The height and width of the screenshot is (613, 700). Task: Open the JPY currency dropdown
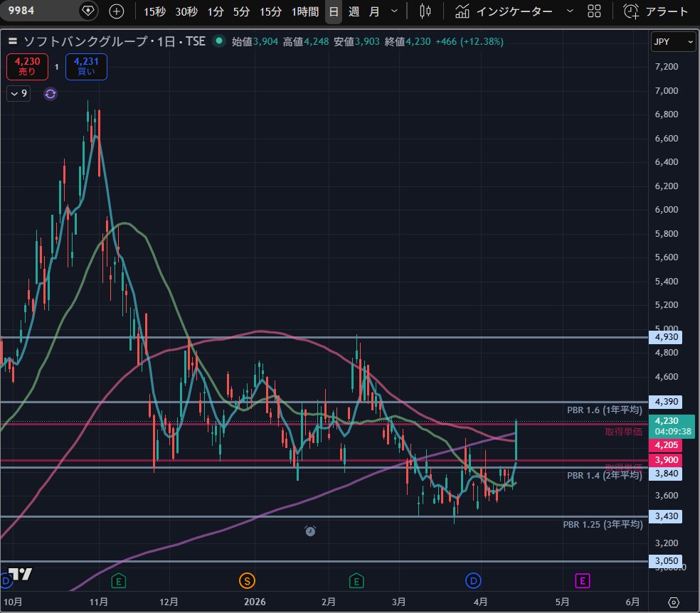click(x=673, y=42)
